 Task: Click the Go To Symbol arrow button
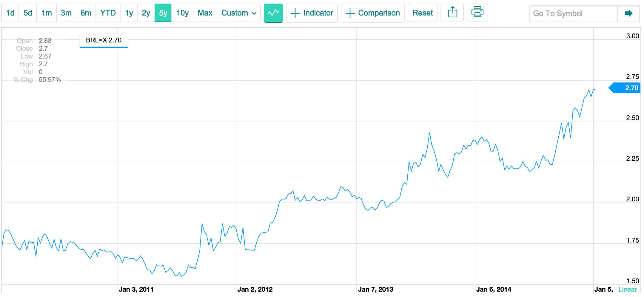tap(628, 13)
